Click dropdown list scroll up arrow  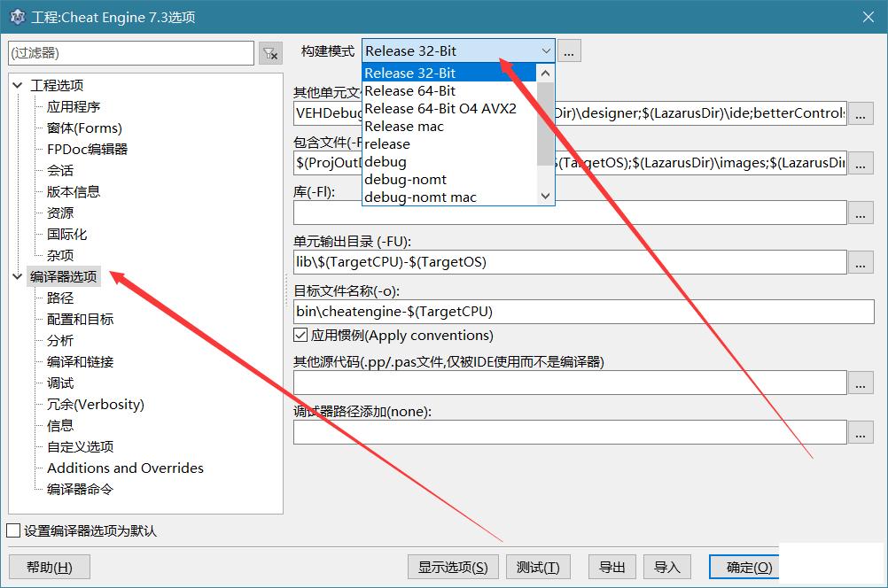pos(545,73)
